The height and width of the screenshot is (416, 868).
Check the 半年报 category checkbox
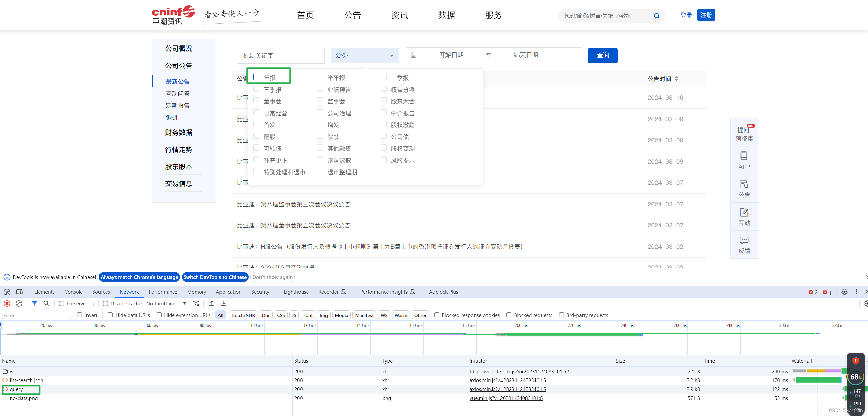pyautogui.click(x=320, y=77)
